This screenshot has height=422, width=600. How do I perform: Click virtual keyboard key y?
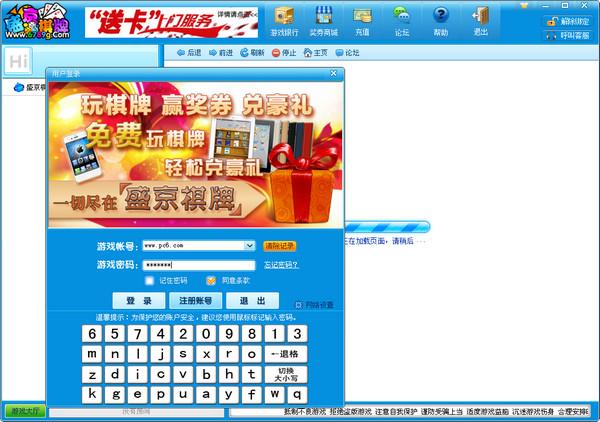point(229,395)
